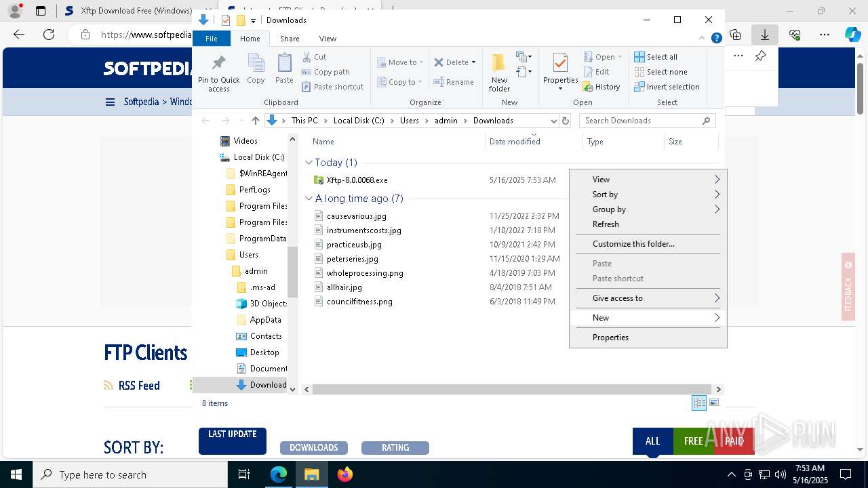
Task: Switch to the Share ribbon tab
Action: click(x=290, y=39)
